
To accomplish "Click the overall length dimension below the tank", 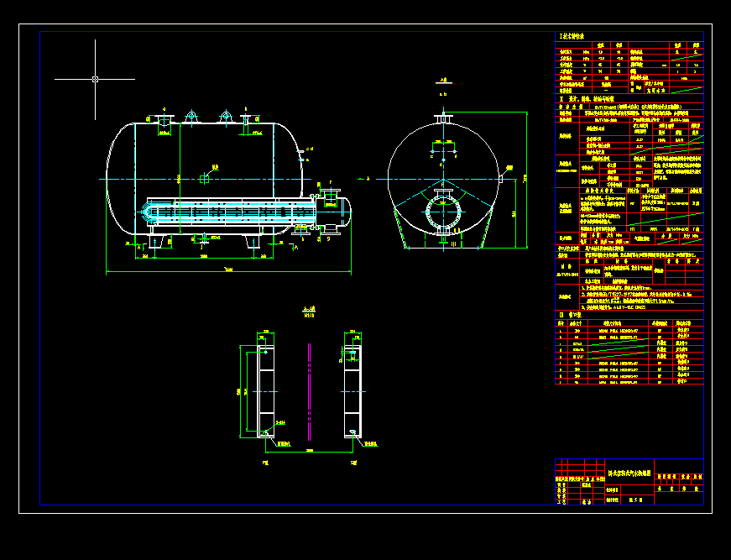I will (228, 270).
